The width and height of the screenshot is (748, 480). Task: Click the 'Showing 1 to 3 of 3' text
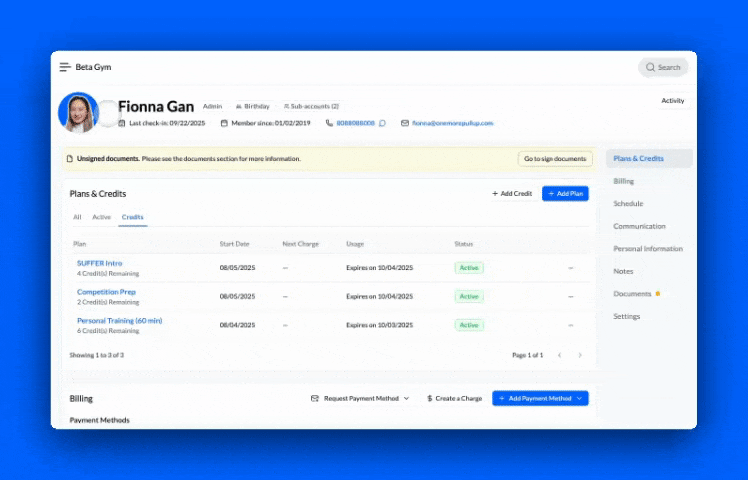click(x=97, y=355)
